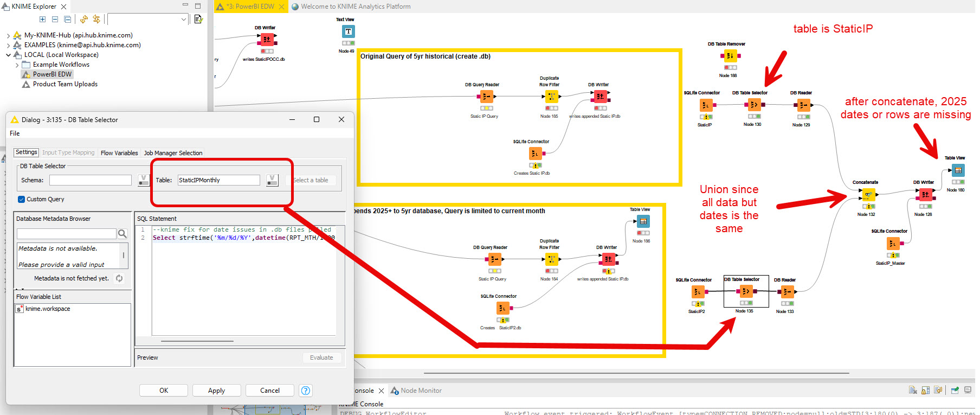The image size is (980, 415).
Task: Click the Clear Console icon
Action: click(913, 391)
